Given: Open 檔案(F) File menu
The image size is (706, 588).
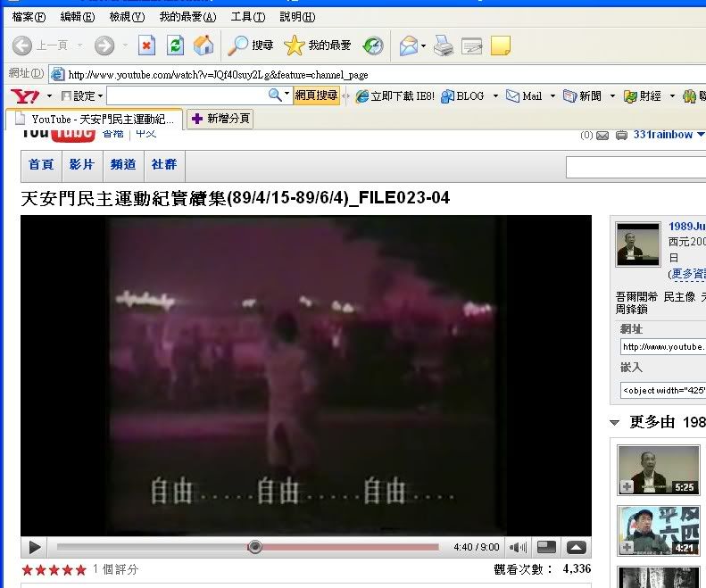Looking at the screenshot, I should click(29, 17).
